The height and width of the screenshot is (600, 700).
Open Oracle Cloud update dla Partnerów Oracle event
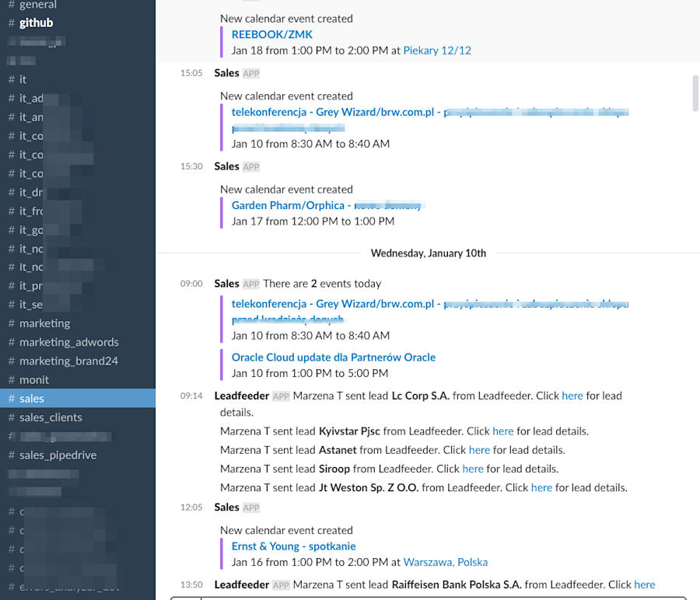pos(333,357)
